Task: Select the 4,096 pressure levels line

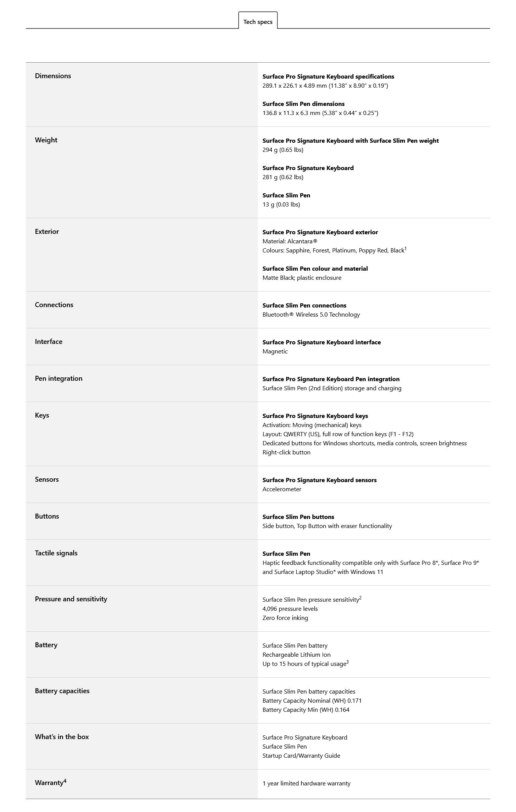Action: tap(290, 609)
